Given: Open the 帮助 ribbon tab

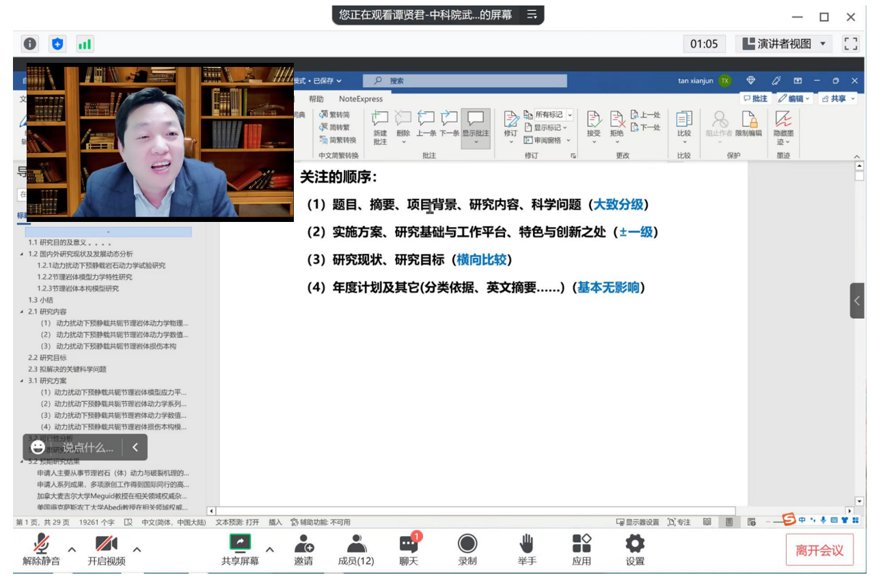Looking at the screenshot, I should point(316,99).
